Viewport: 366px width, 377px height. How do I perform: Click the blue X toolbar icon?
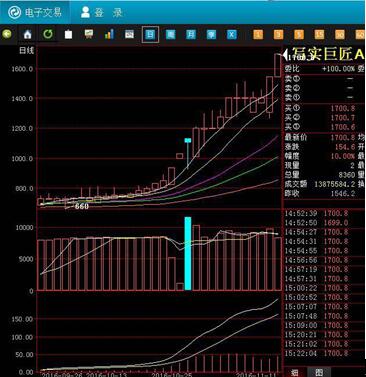[232, 34]
